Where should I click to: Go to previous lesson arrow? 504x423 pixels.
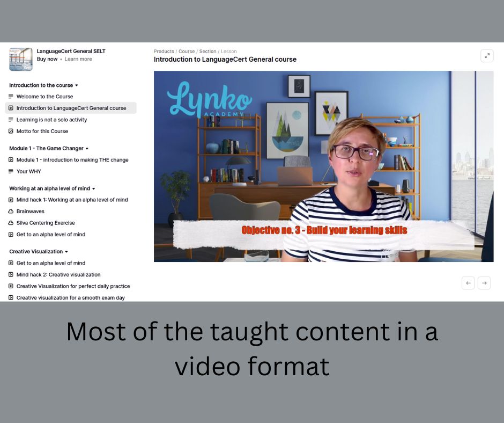point(468,283)
